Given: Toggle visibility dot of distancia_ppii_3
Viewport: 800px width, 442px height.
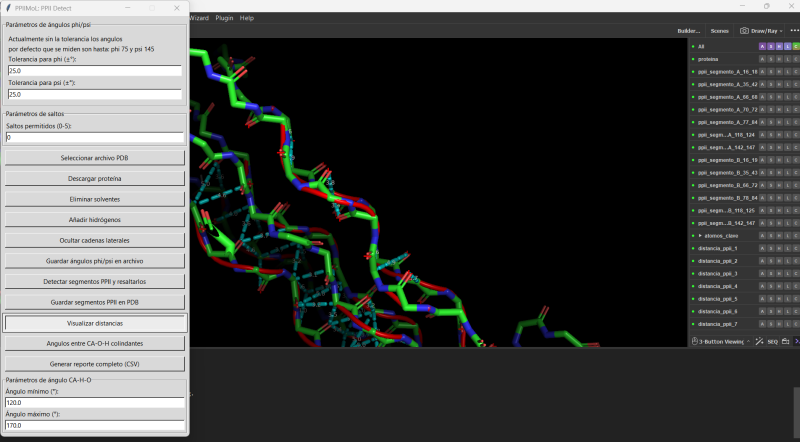Looking at the screenshot, I should pos(692,273).
